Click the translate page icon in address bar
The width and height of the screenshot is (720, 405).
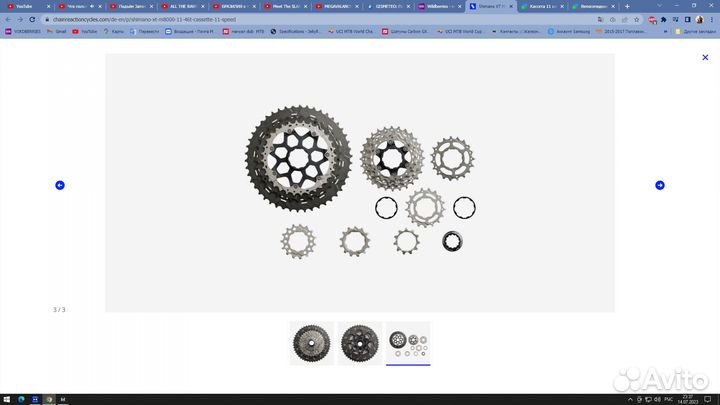coord(601,20)
